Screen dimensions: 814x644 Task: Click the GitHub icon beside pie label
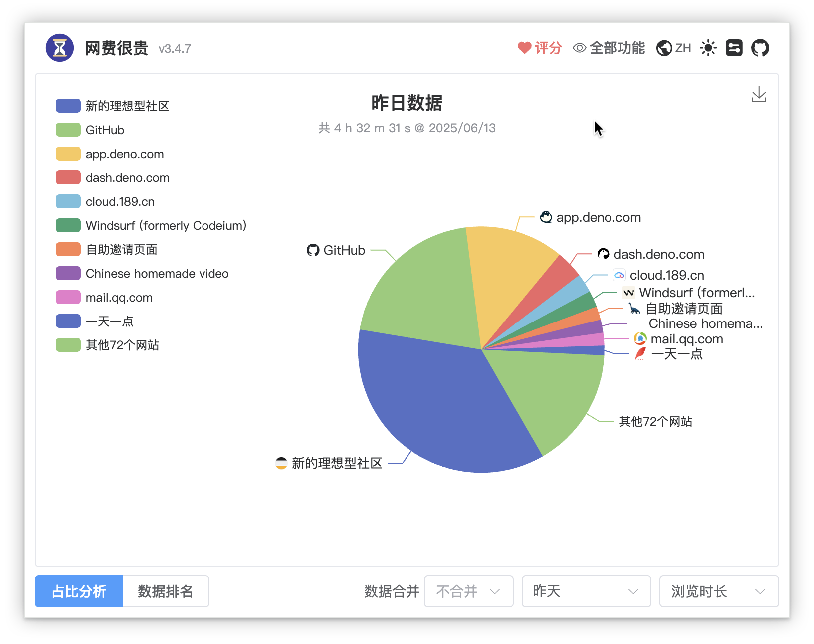pos(313,250)
